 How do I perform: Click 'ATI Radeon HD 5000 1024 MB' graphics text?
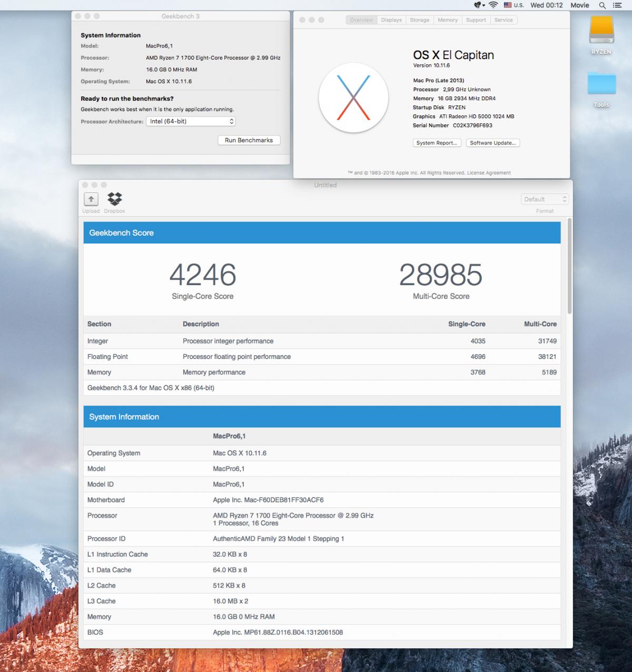477,116
